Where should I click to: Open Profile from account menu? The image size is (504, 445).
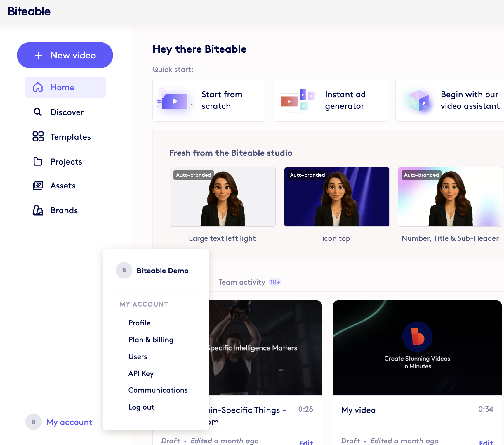139,323
